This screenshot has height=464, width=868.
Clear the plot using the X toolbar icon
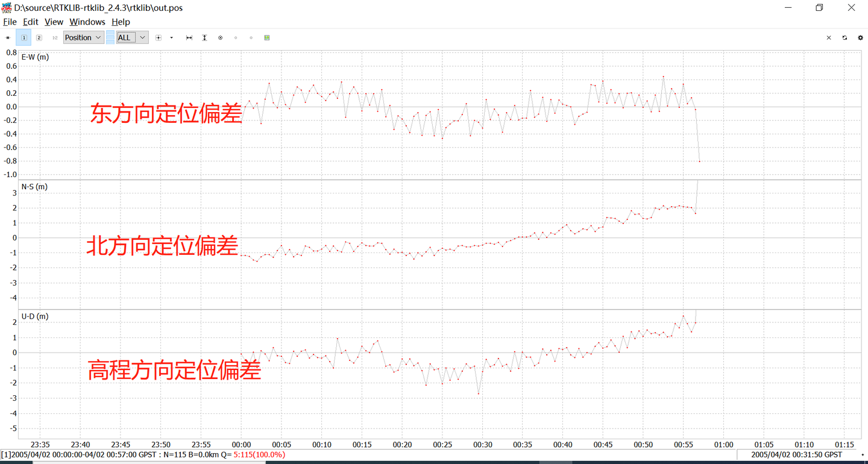pyautogui.click(x=829, y=37)
